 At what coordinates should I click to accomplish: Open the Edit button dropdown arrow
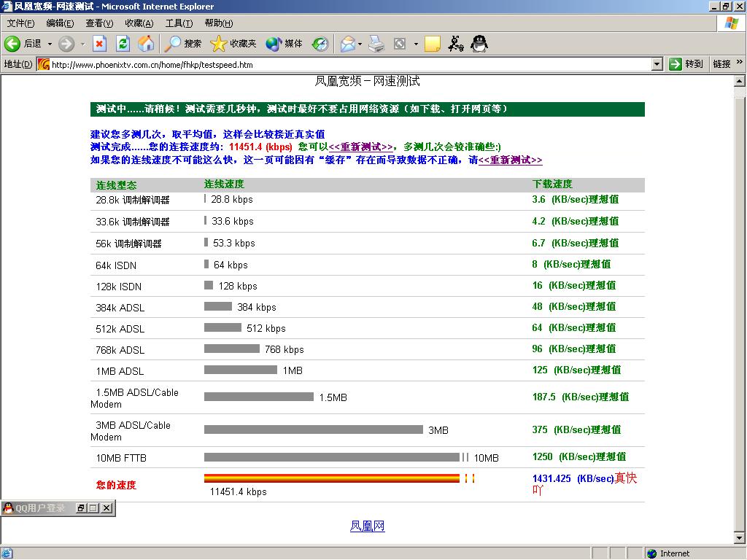tap(416, 44)
